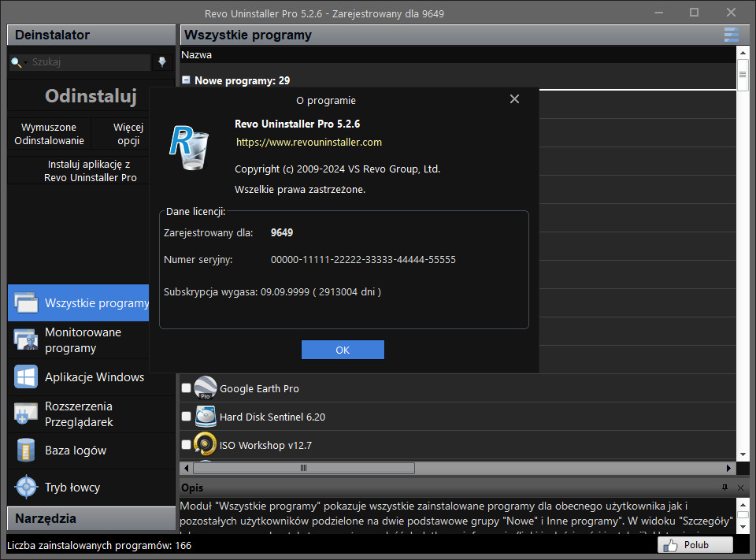Click the Baza logów database icon
This screenshot has height=560, width=756.
coord(26,450)
